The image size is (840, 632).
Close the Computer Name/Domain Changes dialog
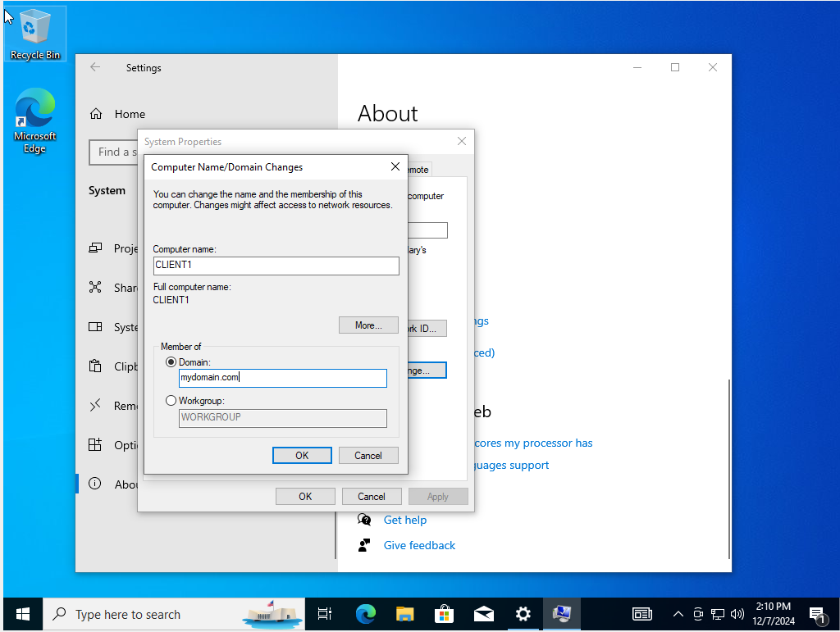click(x=395, y=166)
